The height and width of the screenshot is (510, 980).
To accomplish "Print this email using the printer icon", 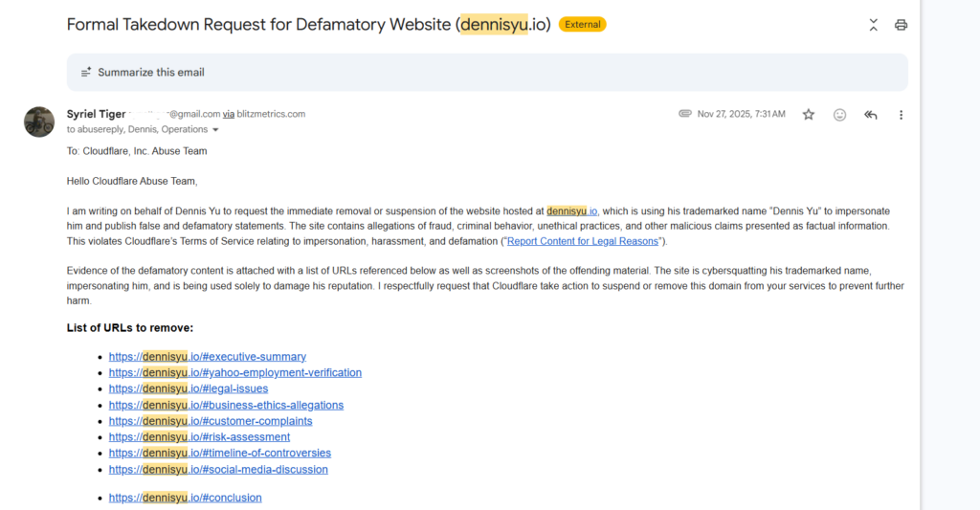I will click(x=901, y=25).
